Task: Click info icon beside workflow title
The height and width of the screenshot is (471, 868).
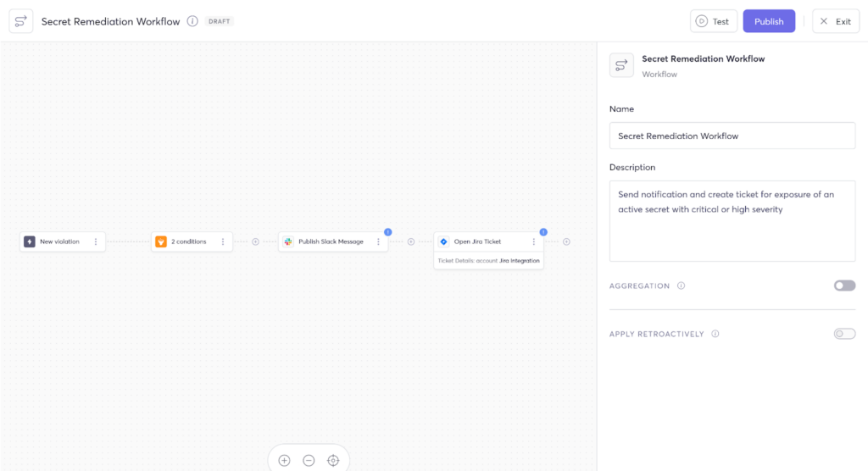Action: [192, 21]
